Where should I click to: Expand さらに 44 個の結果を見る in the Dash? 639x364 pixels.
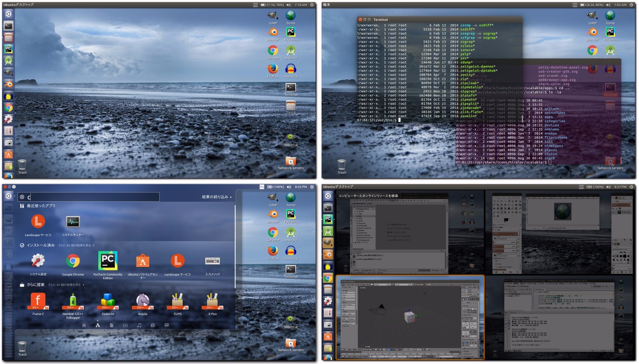(66, 285)
